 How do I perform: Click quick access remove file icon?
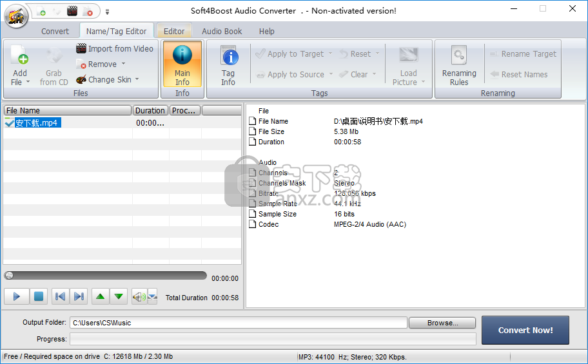point(88,11)
